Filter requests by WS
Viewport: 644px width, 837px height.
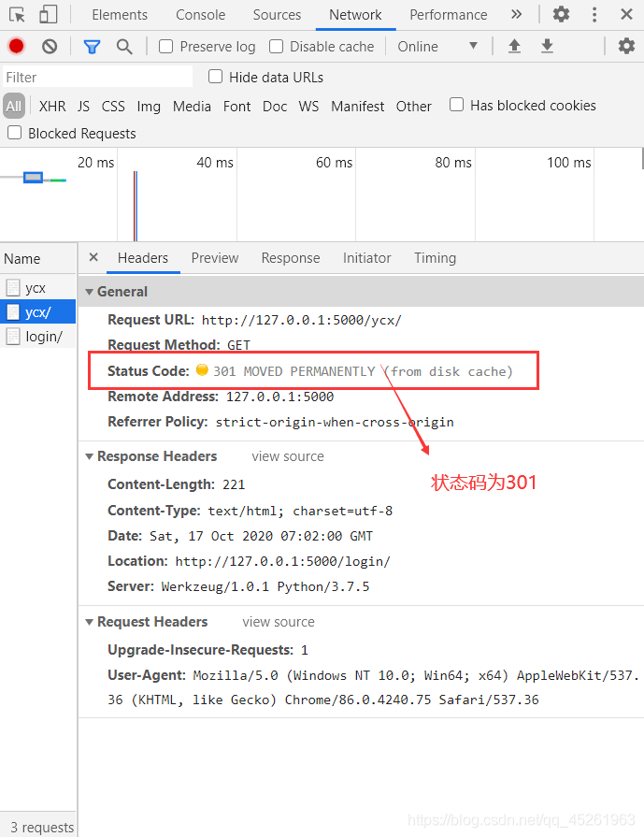(x=309, y=107)
